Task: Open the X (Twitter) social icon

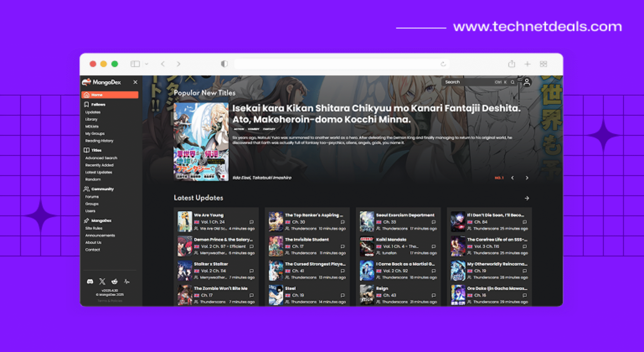Action: pos(102,282)
